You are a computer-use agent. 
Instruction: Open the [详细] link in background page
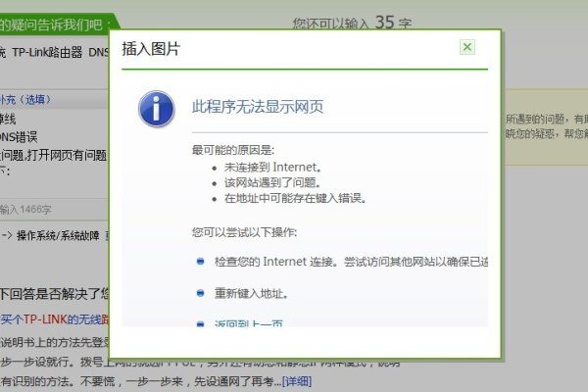[x=297, y=381]
